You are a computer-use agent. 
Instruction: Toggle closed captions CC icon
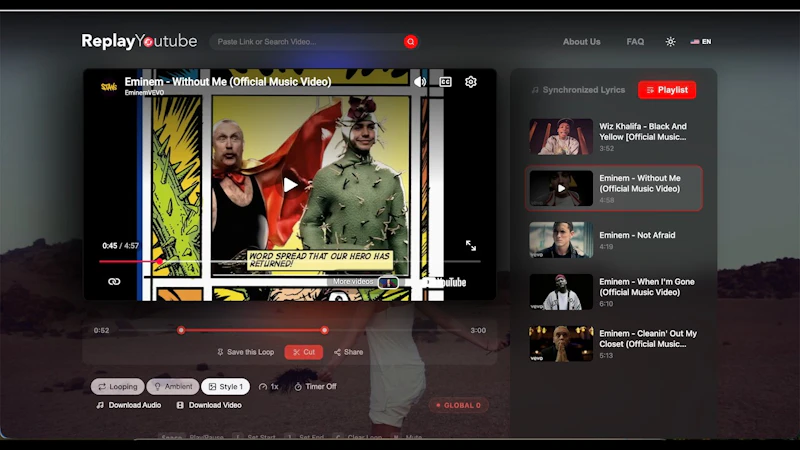tap(445, 82)
